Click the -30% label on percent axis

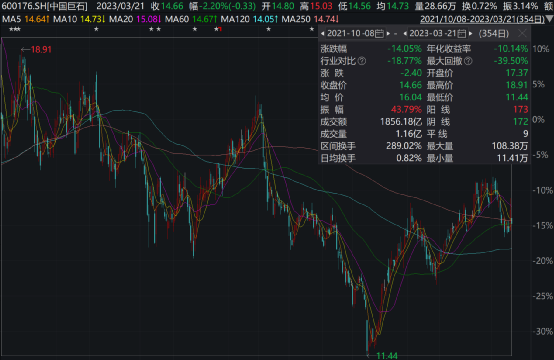(542, 331)
